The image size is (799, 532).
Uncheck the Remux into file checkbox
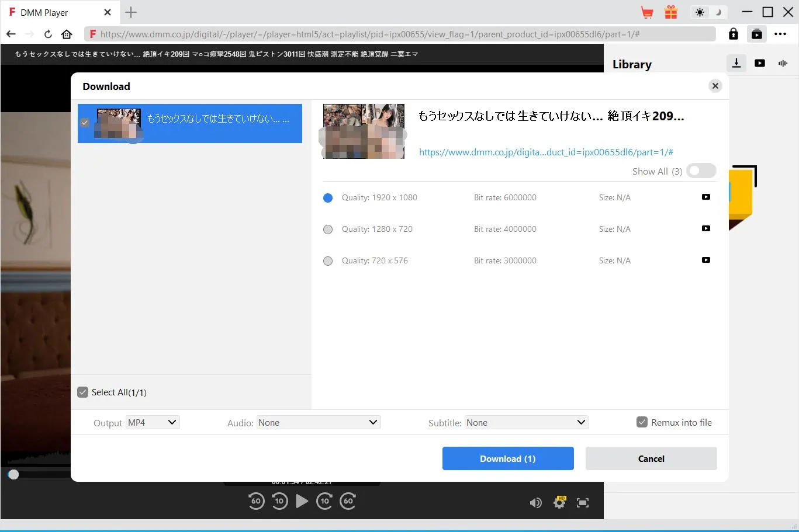[x=642, y=422]
